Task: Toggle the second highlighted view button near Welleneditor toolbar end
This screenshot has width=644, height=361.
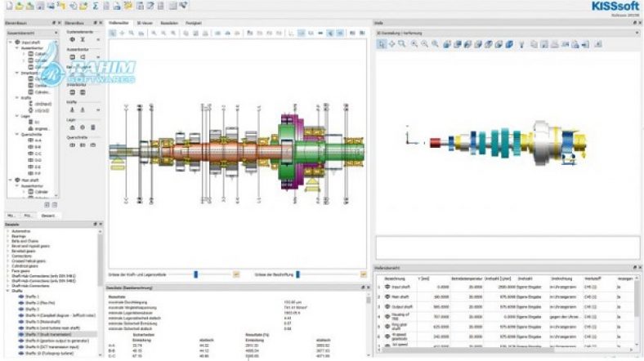Action: tap(340, 33)
